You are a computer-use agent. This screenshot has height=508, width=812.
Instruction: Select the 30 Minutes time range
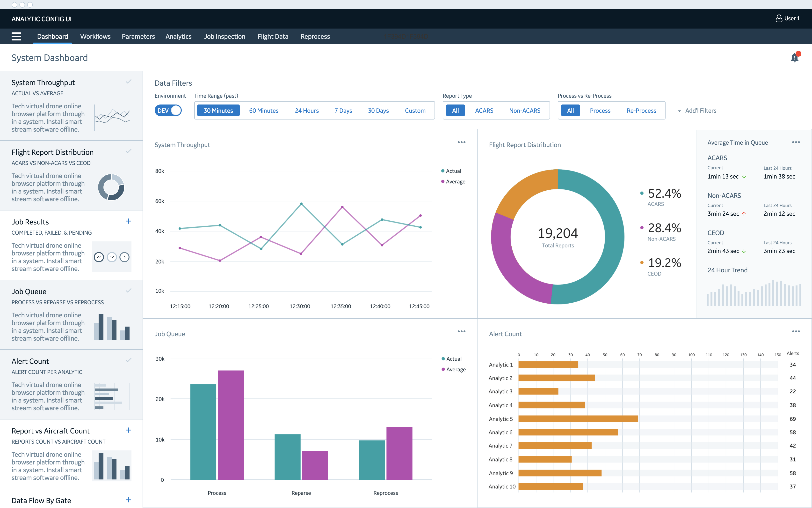click(x=218, y=111)
